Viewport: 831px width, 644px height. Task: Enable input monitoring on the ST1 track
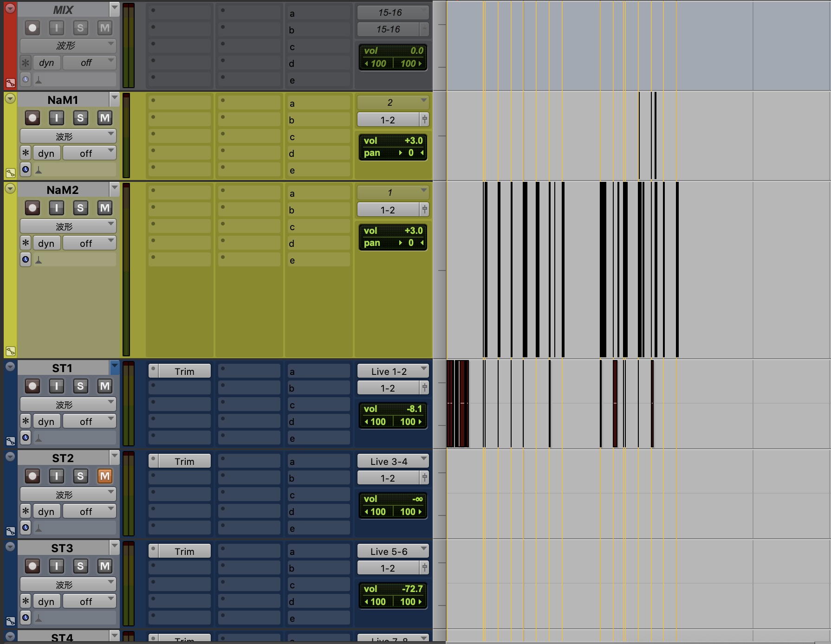click(x=56, y=386)
